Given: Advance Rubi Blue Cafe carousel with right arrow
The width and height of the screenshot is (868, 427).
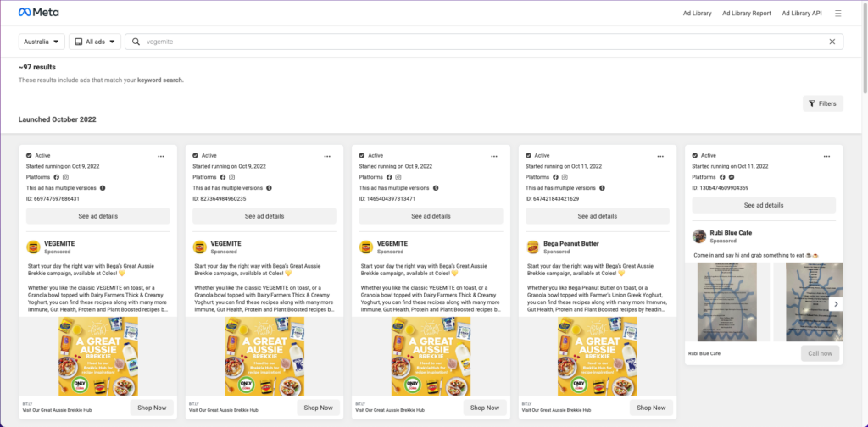Looking at the screenshot, I should [x=837, y=303].
